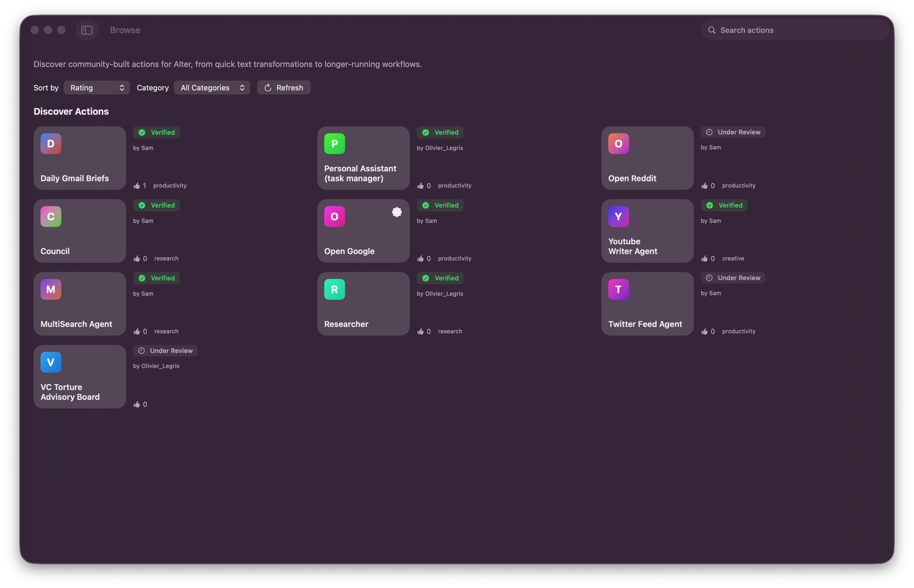914x588 pixels.
Task: Open the Council C icon
Action: pos(51,217)
